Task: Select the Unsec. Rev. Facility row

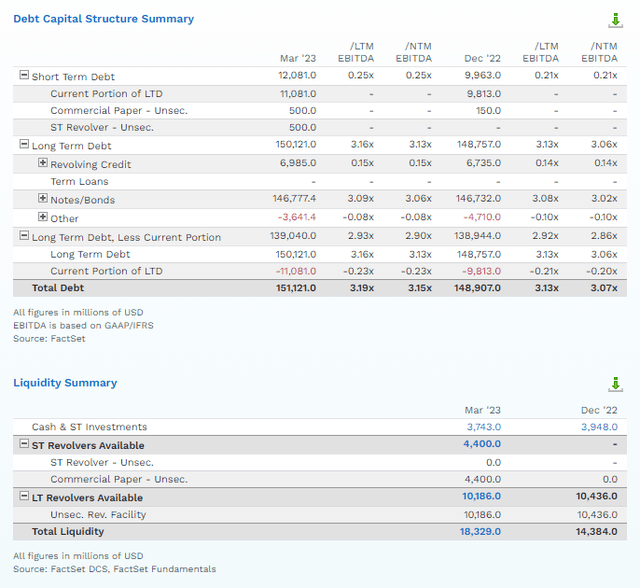Action: point(98,515)
